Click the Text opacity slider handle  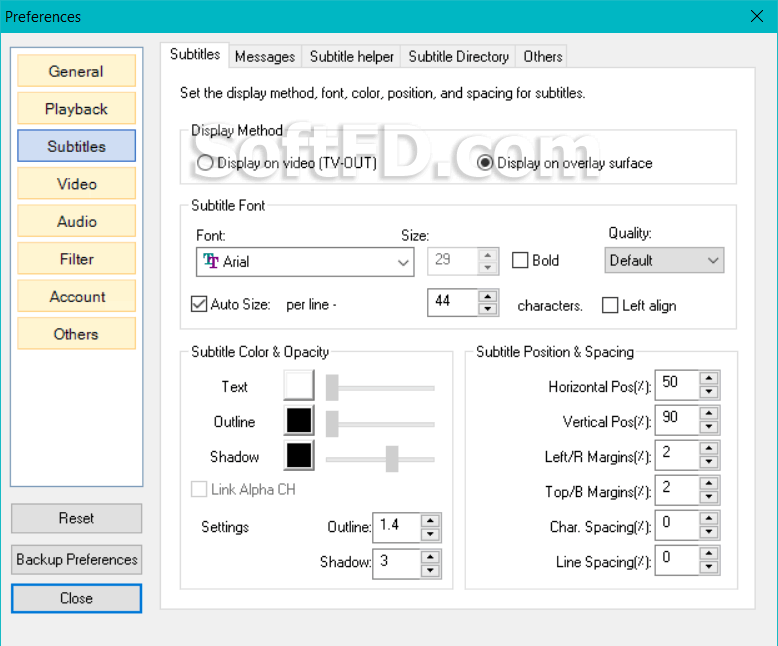[332, 388]
